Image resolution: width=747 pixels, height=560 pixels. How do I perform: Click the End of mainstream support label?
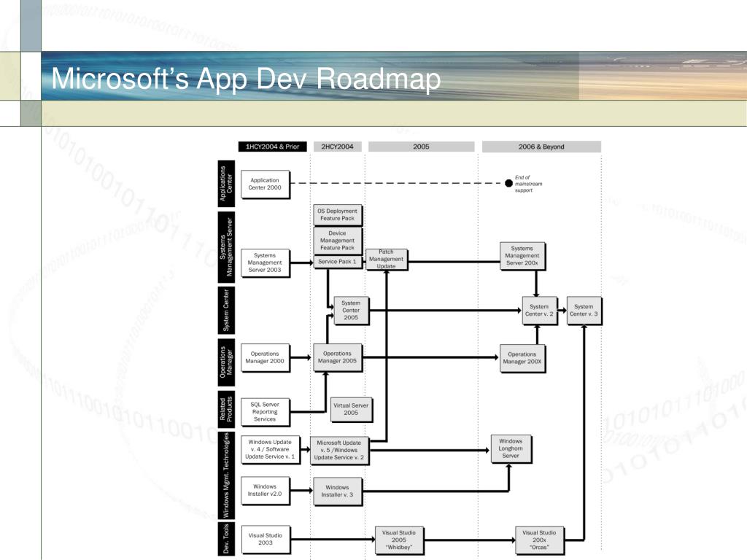[528, 184]
